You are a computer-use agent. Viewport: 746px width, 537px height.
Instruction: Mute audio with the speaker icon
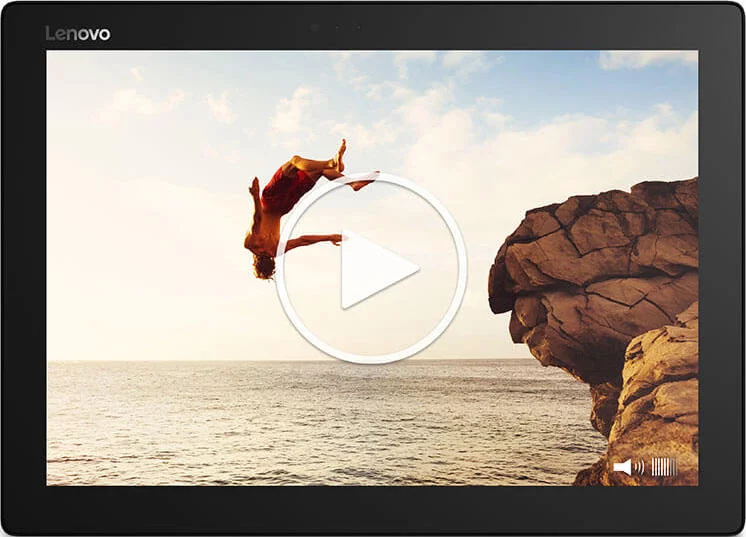pyautogui.click(x=622, y=467)
